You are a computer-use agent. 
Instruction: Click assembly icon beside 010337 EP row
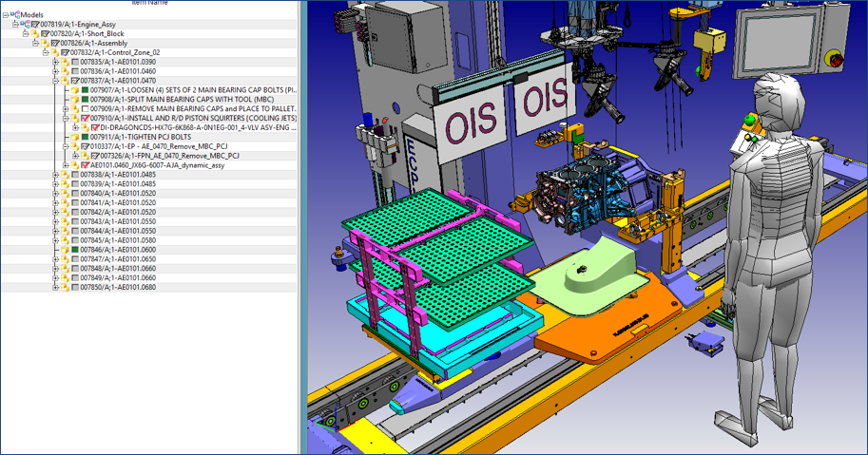coord(75,146)
